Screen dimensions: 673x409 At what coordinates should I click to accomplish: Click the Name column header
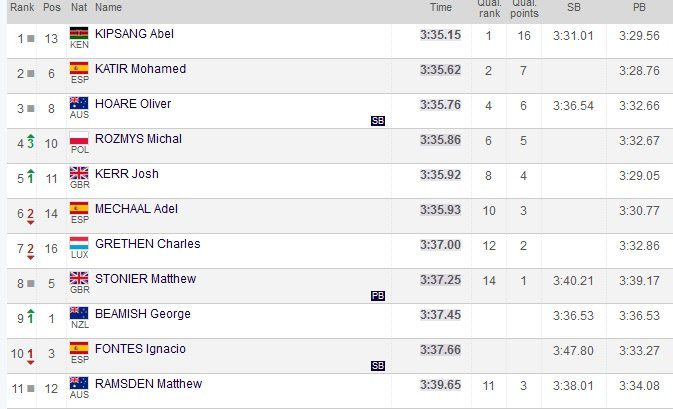click(x=108, y=7)
